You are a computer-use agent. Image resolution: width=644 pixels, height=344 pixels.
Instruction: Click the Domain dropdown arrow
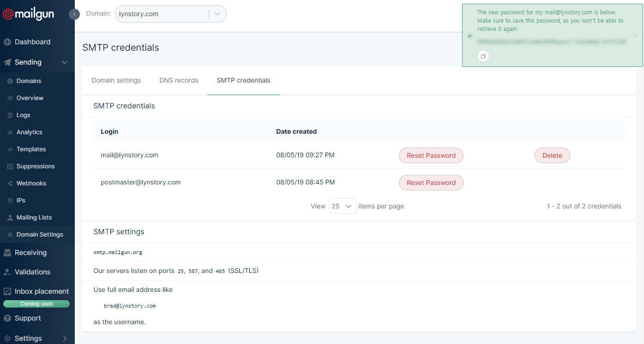(217, 14)
